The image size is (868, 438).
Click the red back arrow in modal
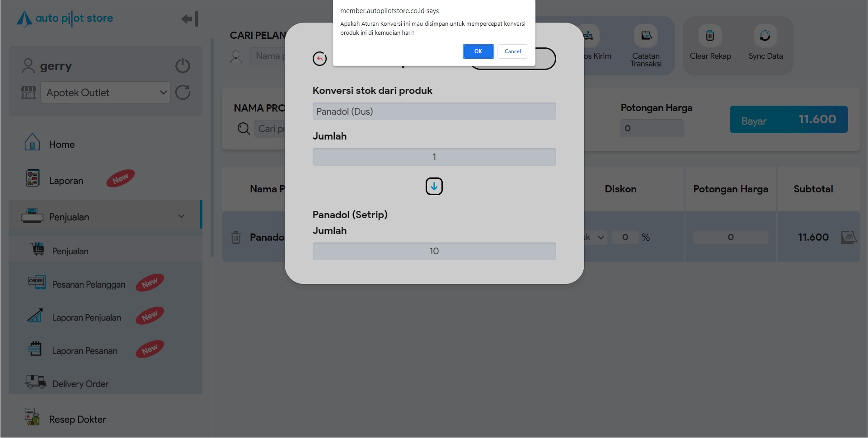[319, 59]
